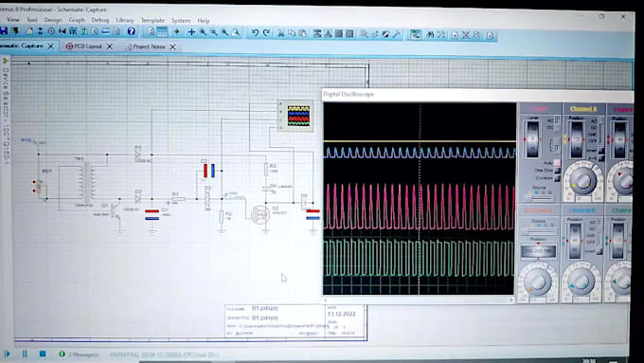Close the Project Notes tab
644x363 pixels.
pos(173,46)
